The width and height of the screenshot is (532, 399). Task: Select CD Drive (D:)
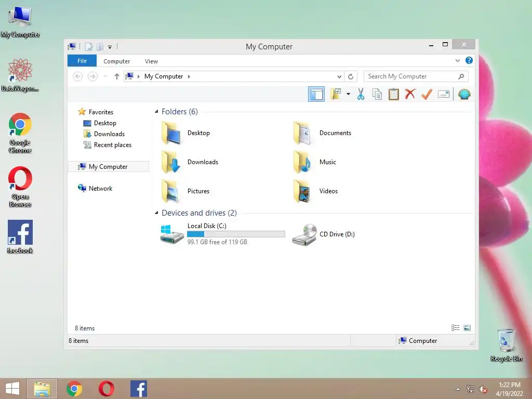(x=324, y=234)
